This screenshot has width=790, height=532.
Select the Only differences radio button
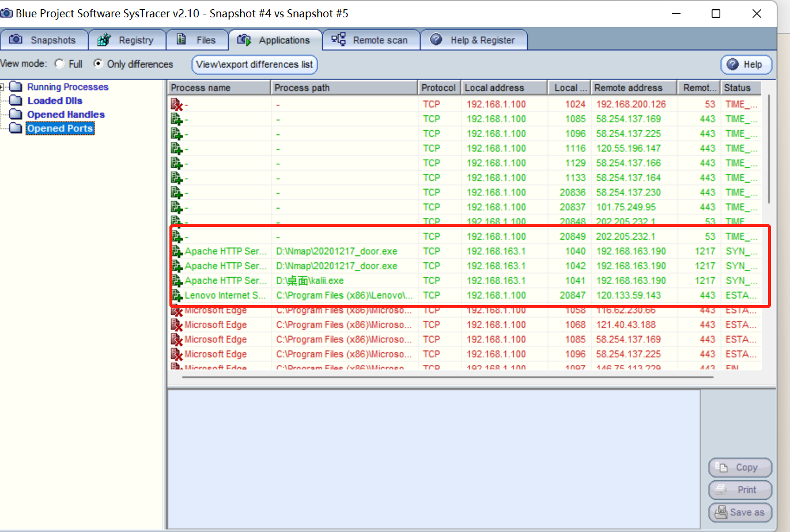point(98,64)
